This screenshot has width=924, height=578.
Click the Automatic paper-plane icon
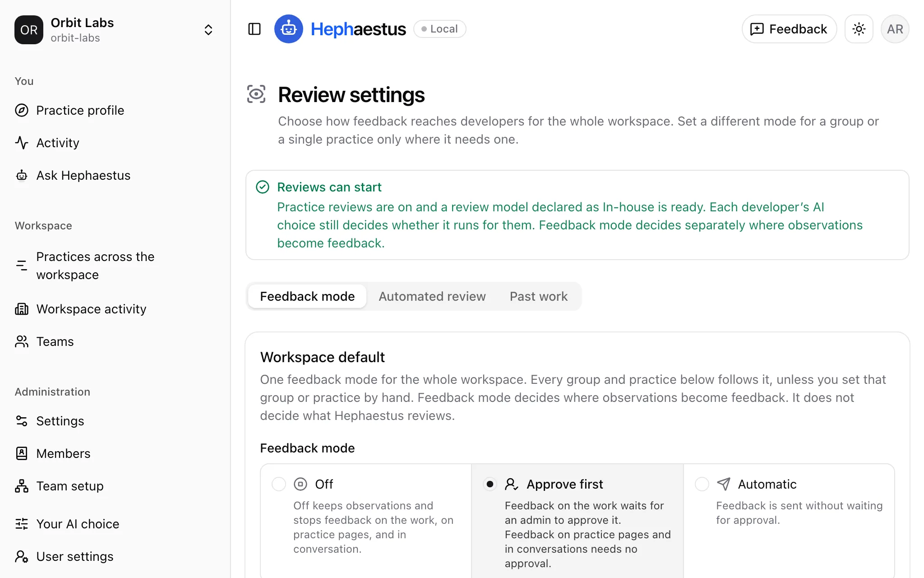724,484
